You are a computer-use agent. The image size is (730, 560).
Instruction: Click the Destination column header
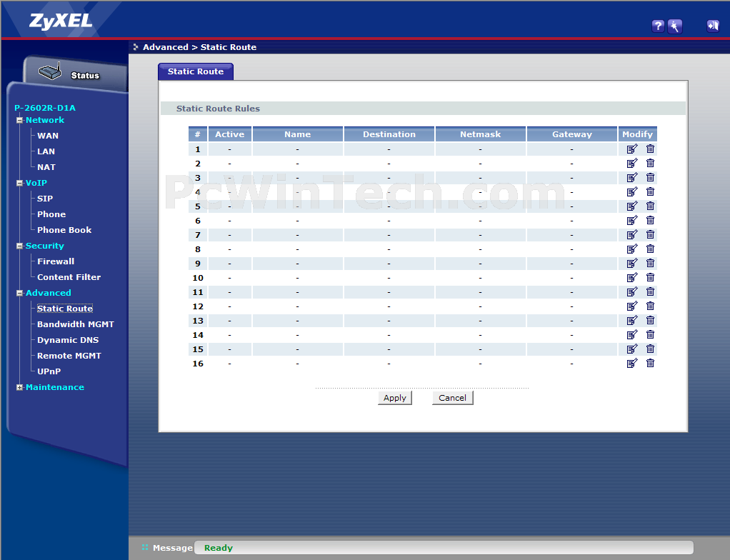(x=389, y=134)
